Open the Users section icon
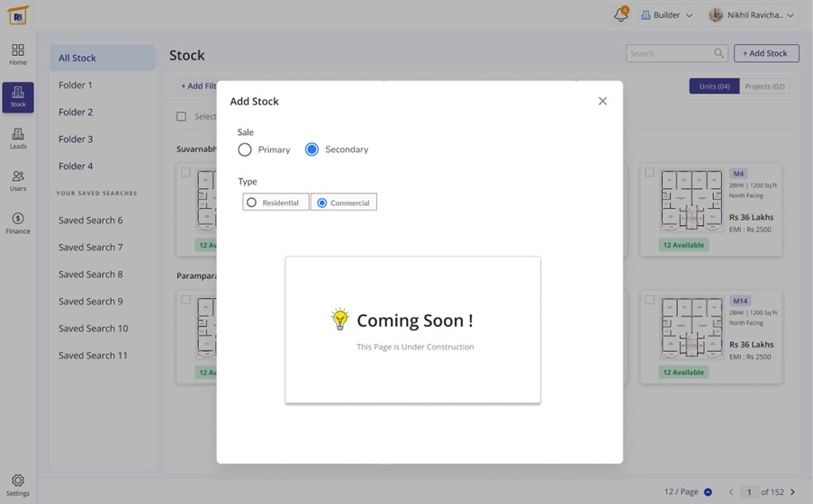 coord(18,181)
